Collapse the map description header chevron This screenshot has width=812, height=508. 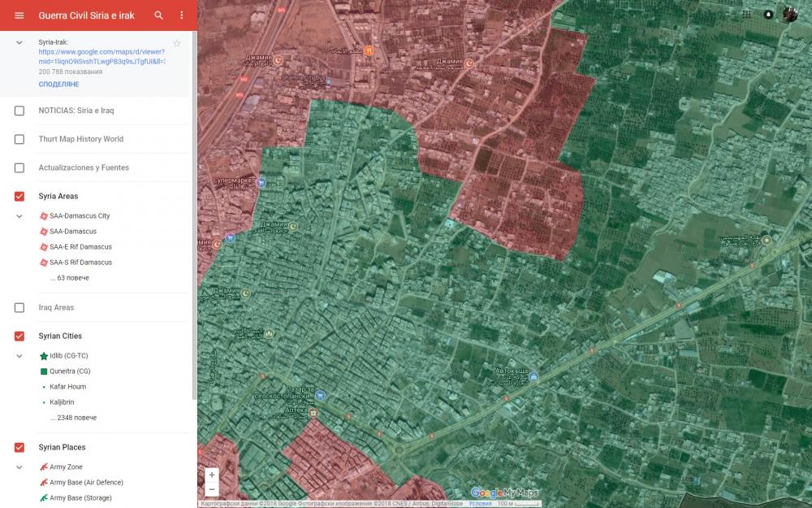pos(19,42)
